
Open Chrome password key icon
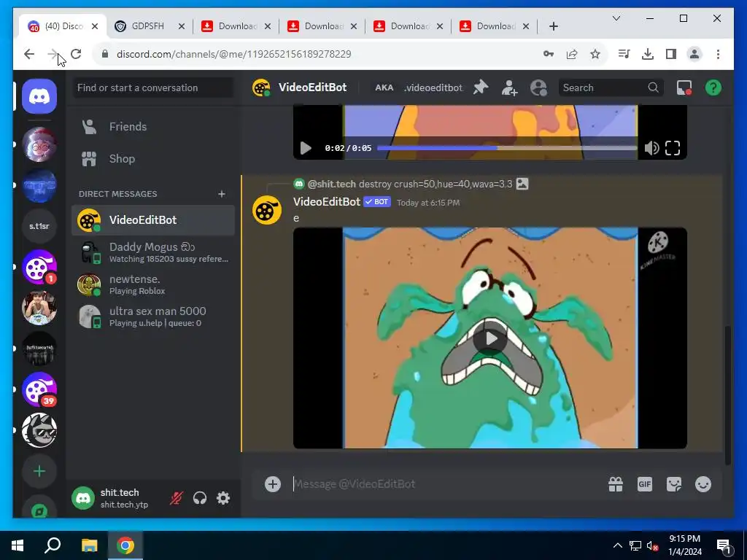(x=549, y=54)
